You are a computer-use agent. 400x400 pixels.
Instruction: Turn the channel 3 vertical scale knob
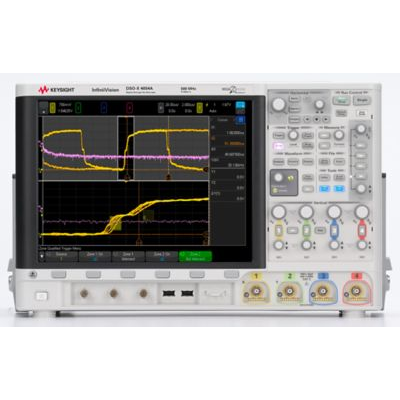334,212
